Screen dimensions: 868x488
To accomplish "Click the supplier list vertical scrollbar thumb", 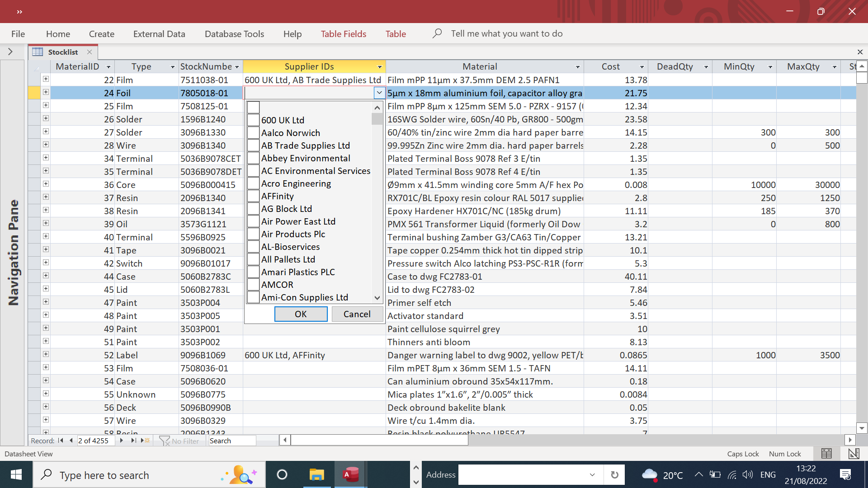I will pyautogui.click(x=377, y=119).
